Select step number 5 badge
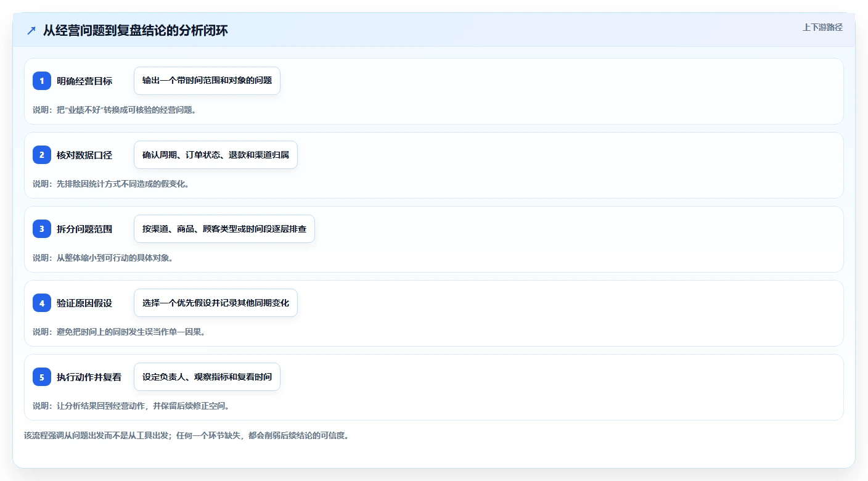This screenshot has width=868, height=481. pyautogui.click(x=42, y=377)
